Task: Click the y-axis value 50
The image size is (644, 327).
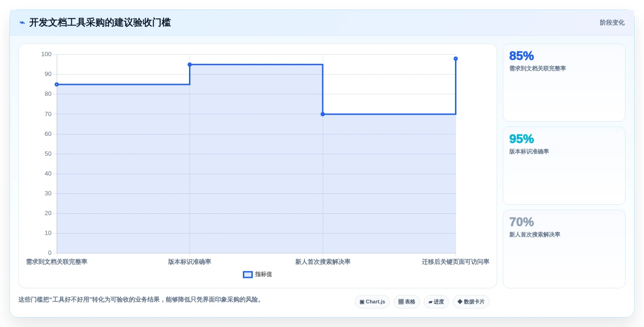Action: [48, 154]
